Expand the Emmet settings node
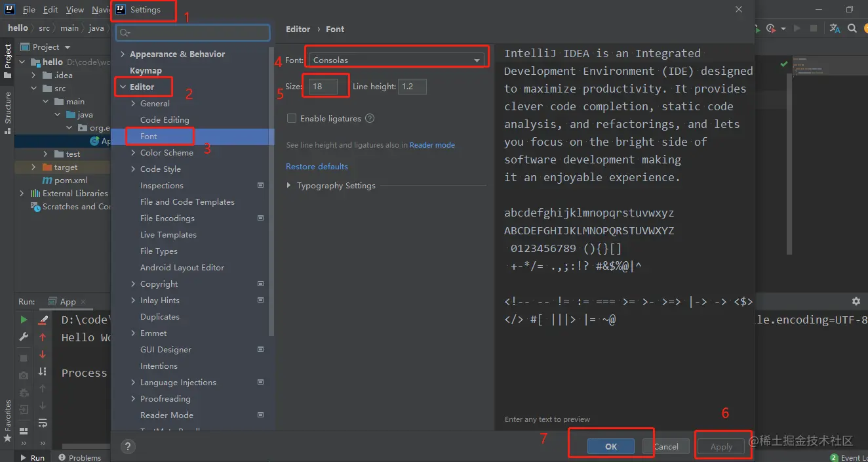This screenshot has height=462, width=868. coord(133,333)
